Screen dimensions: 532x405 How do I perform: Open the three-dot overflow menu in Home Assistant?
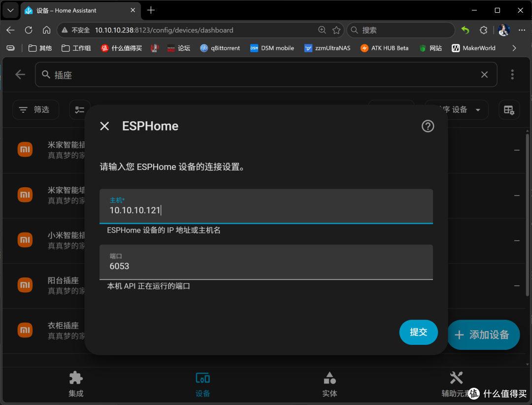(512, 75)
